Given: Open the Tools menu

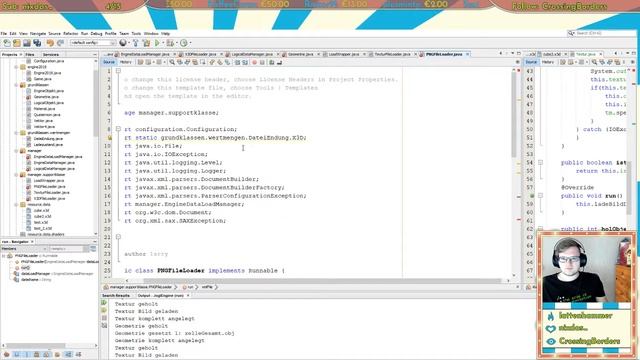Looking at the screenshot, I should point(136,33).
